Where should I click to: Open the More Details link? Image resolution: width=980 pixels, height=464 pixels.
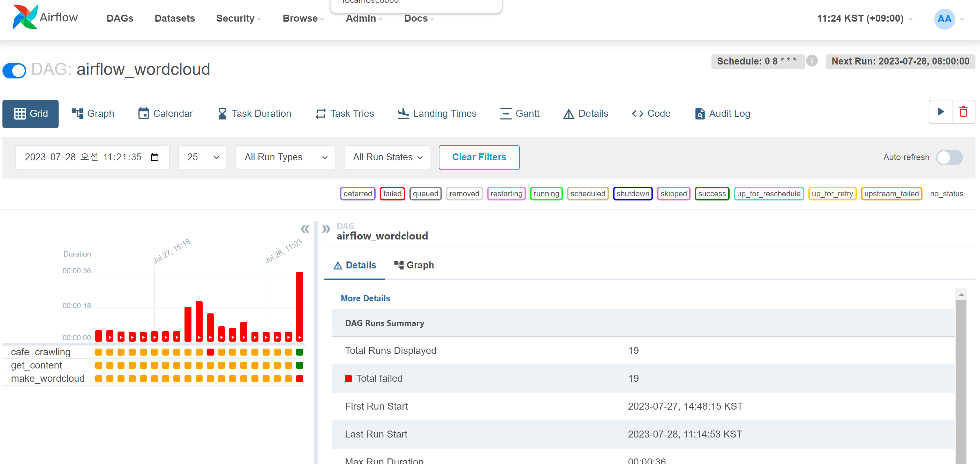click(365, 298)
